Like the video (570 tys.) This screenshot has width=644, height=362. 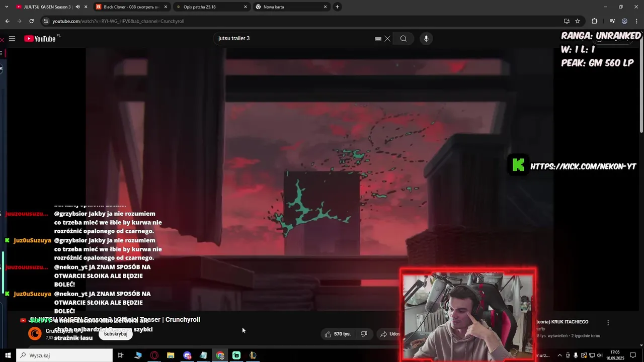tap(338, 334)
